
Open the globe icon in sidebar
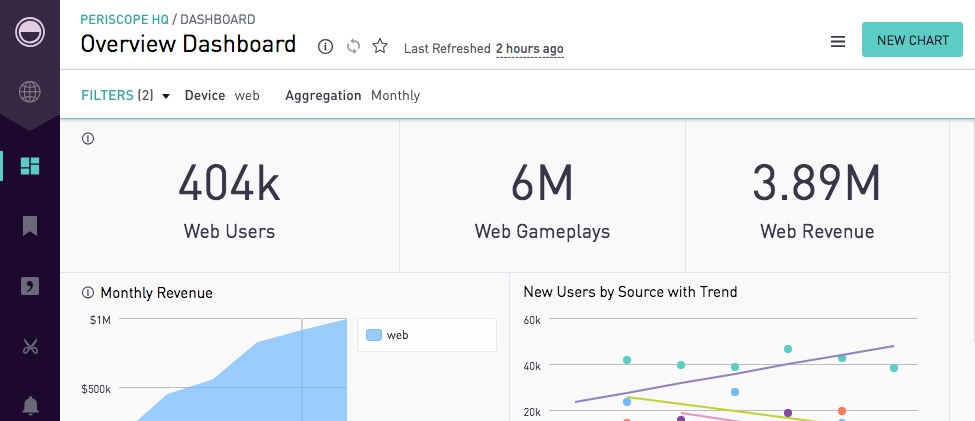coord(30,92)
